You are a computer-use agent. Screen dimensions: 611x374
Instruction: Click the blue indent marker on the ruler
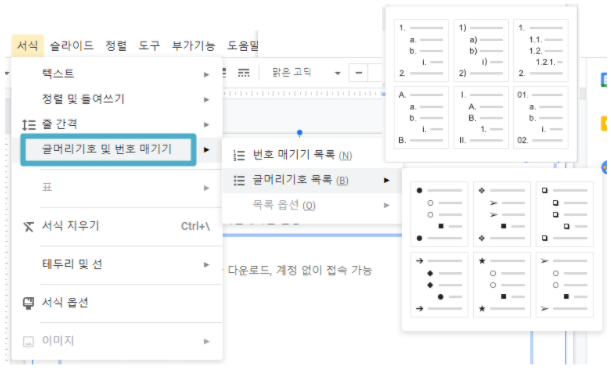[299, 133]
